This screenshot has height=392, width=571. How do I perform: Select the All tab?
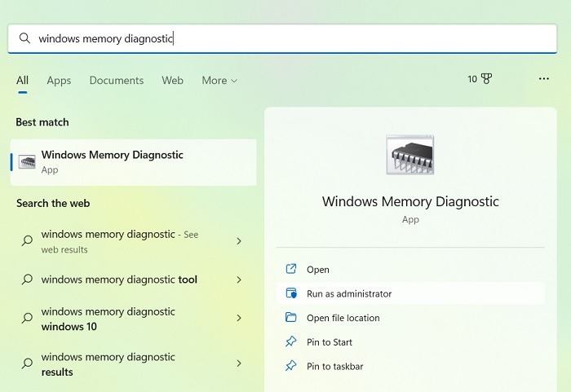coord(22,81)
